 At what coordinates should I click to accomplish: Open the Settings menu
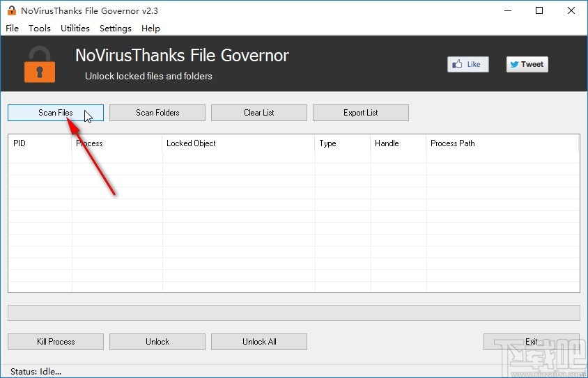click(x=116, y=29)
